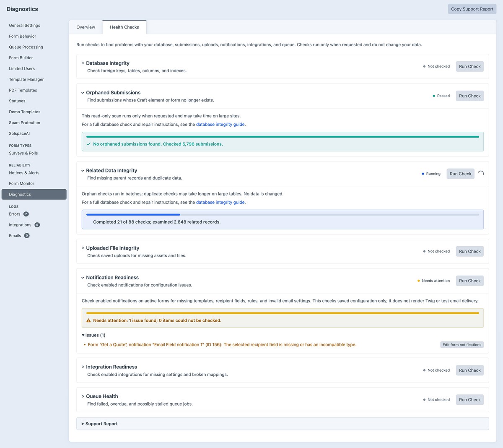Collapse the Issues (1) disclosure
This screenshot has height=448, width=503.
click(x=93, y=335)
